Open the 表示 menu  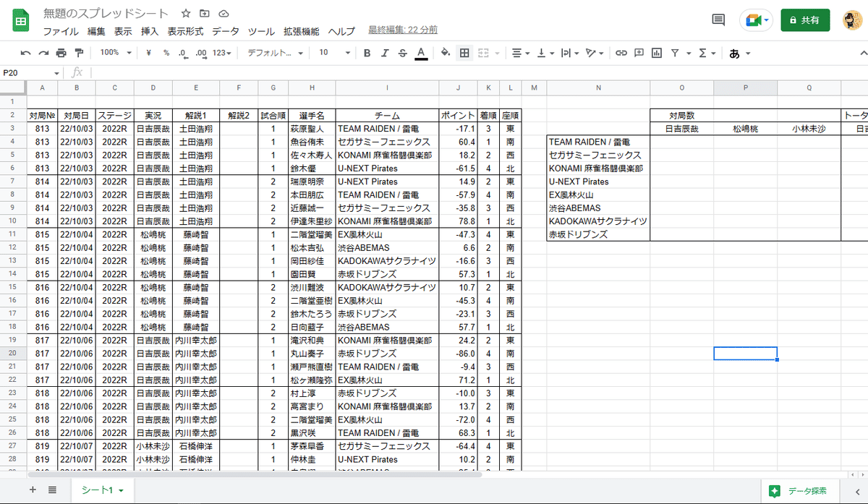click(123, 31)
